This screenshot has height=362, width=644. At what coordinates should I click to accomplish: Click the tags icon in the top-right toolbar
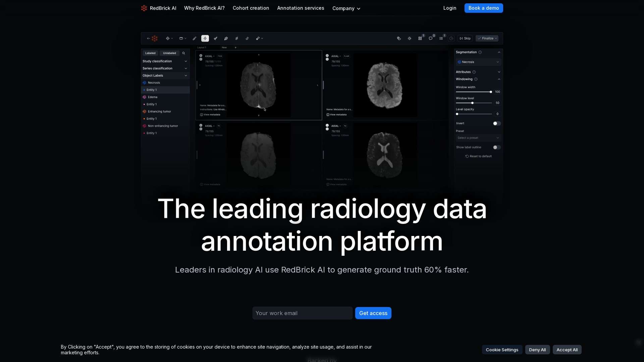pos(399,39)
